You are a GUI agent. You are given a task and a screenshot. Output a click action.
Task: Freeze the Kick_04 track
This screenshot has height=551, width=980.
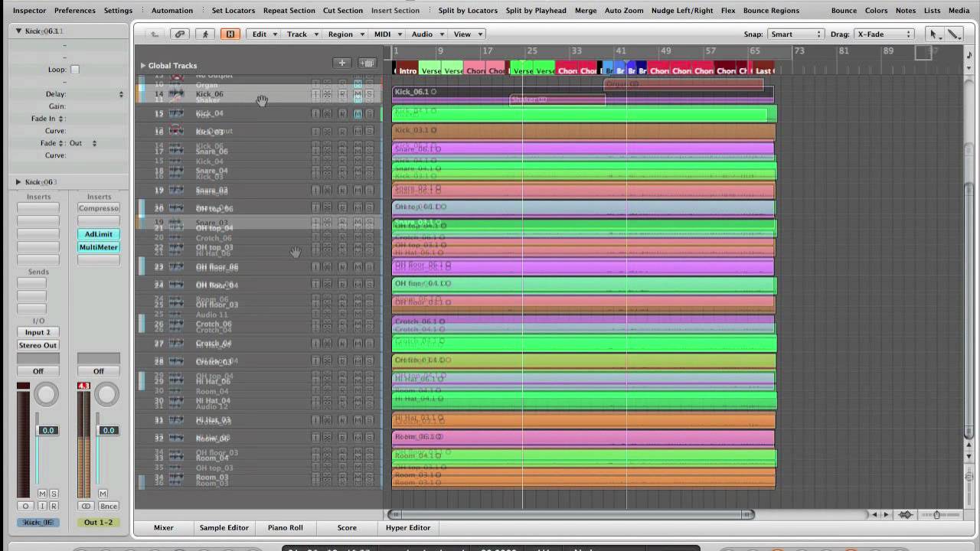[327, 113]
